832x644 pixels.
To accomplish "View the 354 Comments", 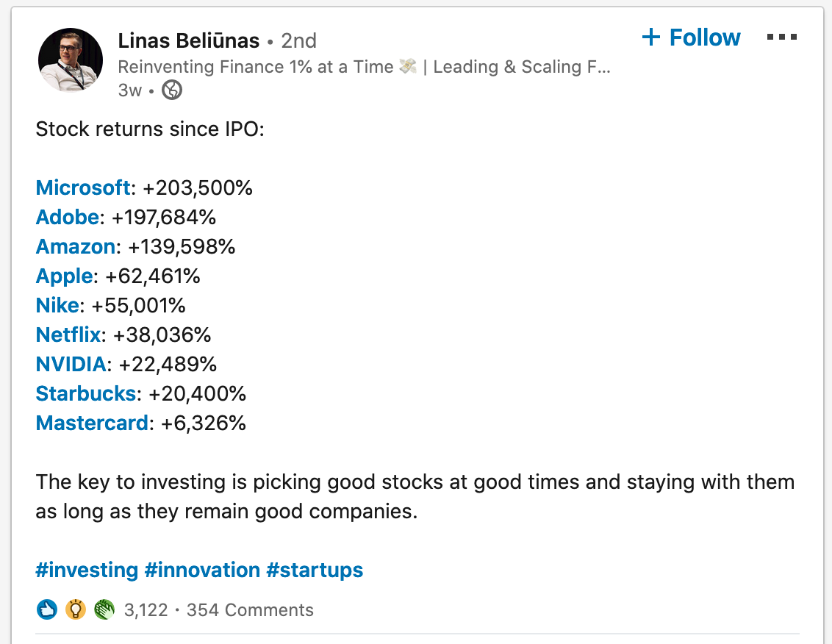I will pos(250,610).
